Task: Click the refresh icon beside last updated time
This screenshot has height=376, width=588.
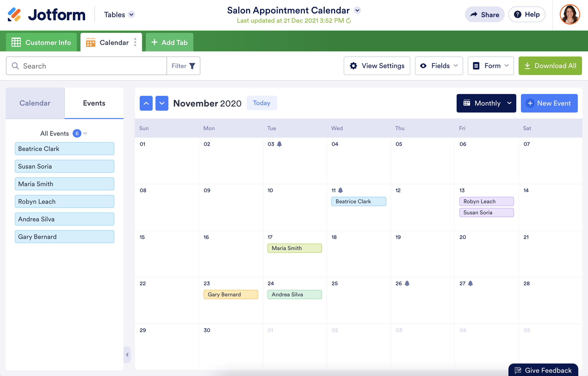Action: click(348, 21)
